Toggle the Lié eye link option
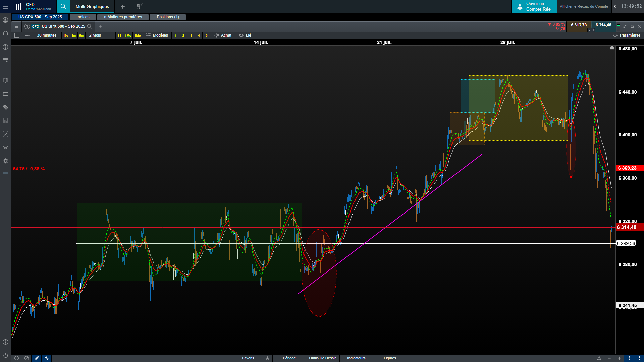Image resolution: width=644 pixels, height=362 pixels. [245, 35]
